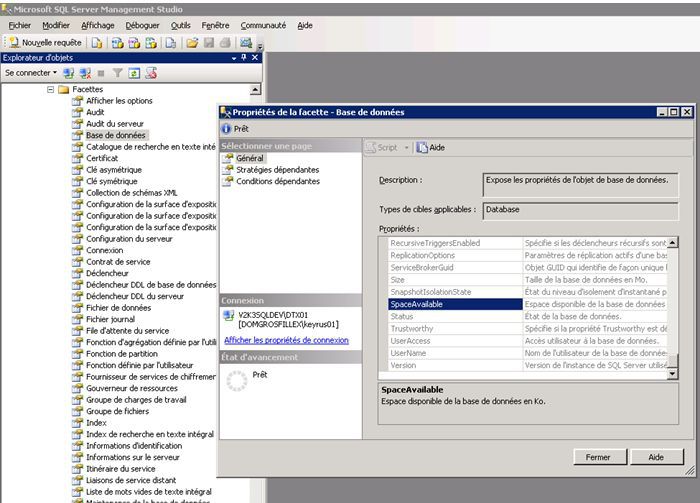Click the activity monitor toolbar icon
The image size is (700, 503).
pyautogui.click(x=246, y=42)
